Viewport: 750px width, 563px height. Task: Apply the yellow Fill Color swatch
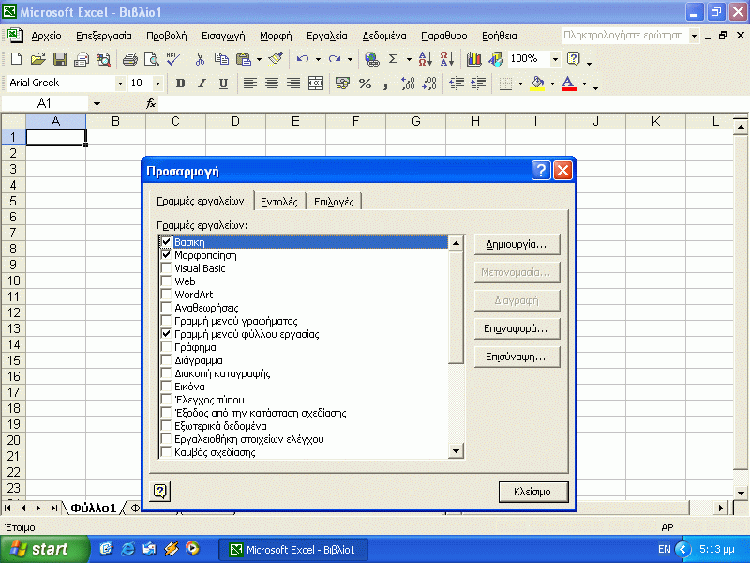pyautogui.click(x=538, y=84)
